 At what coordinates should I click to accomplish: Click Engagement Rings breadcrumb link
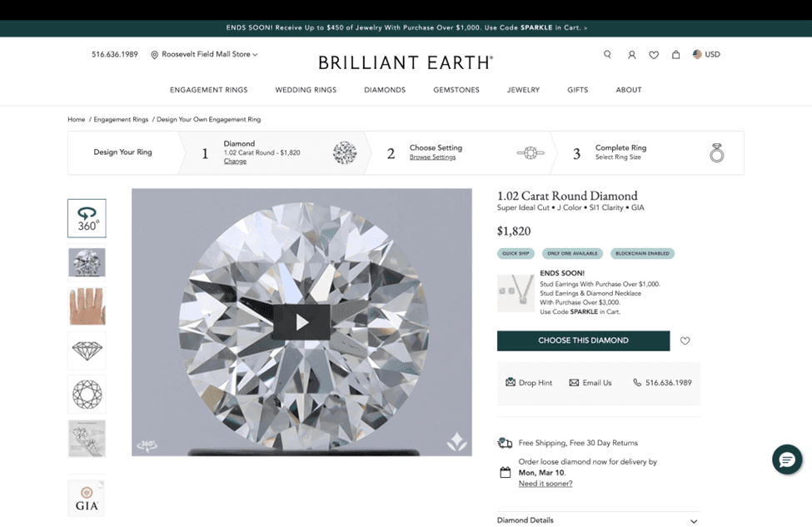coord(121,120)
